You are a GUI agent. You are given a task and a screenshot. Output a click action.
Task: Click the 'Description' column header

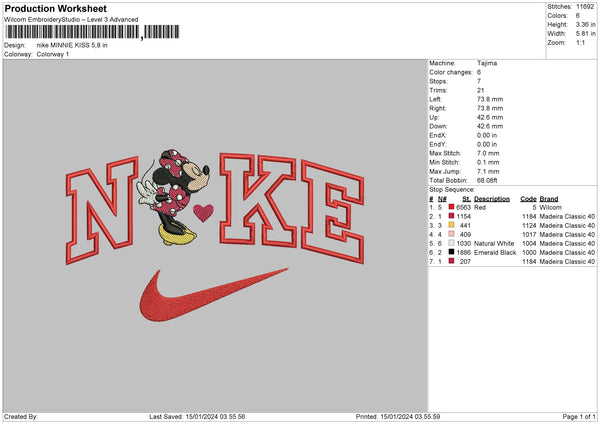(x=492, y=199)
